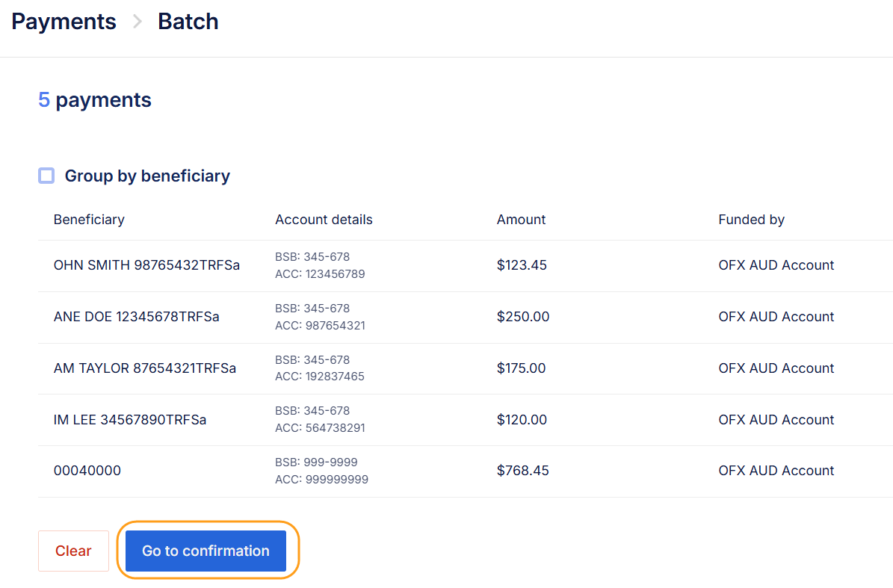Viewport: 893px width, 588px height.
Task: Select the OHN SMITH 98765432TRFSa beneficiary row
Action: coord(146,265)
